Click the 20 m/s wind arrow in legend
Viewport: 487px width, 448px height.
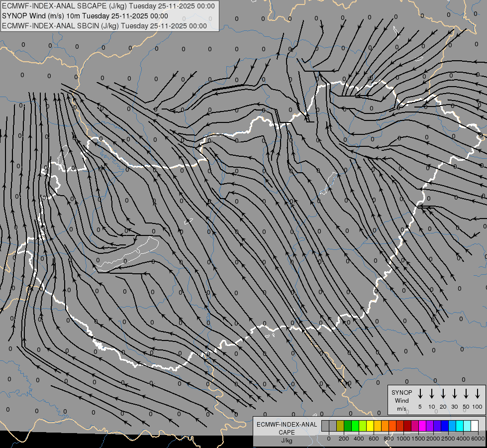443,394
